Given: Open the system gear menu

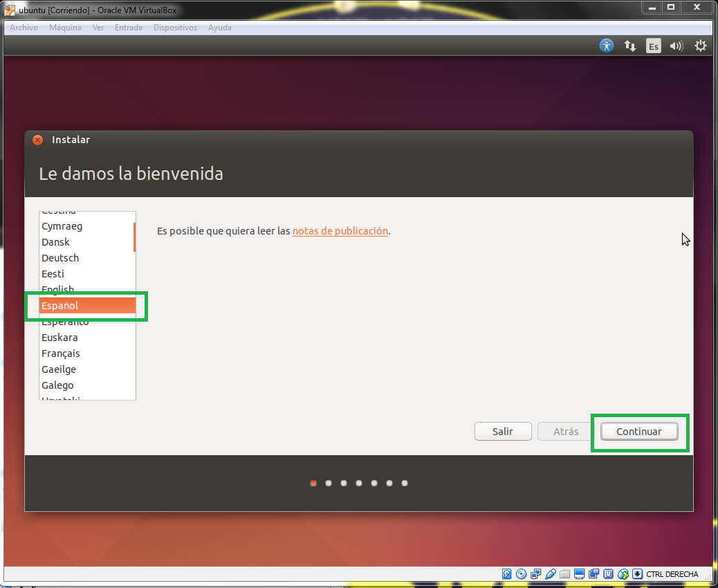Looking at the screenshot, I should click(x=700, y=46).
